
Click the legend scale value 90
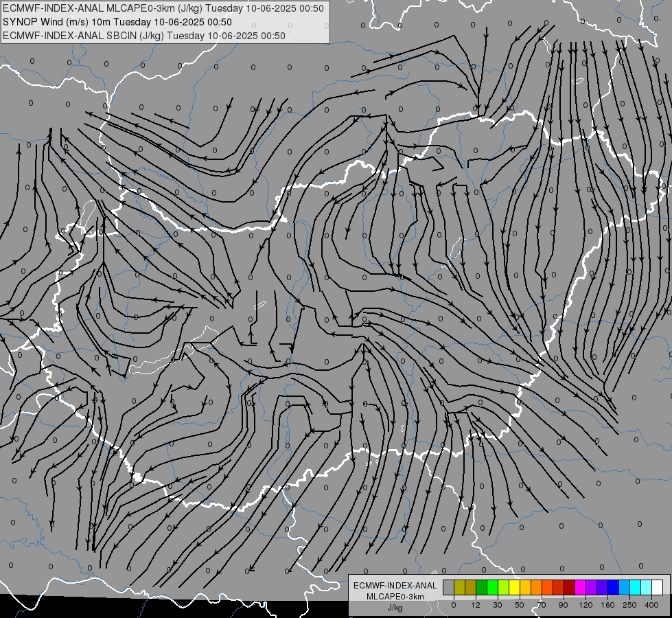click(x=563, y=605)
